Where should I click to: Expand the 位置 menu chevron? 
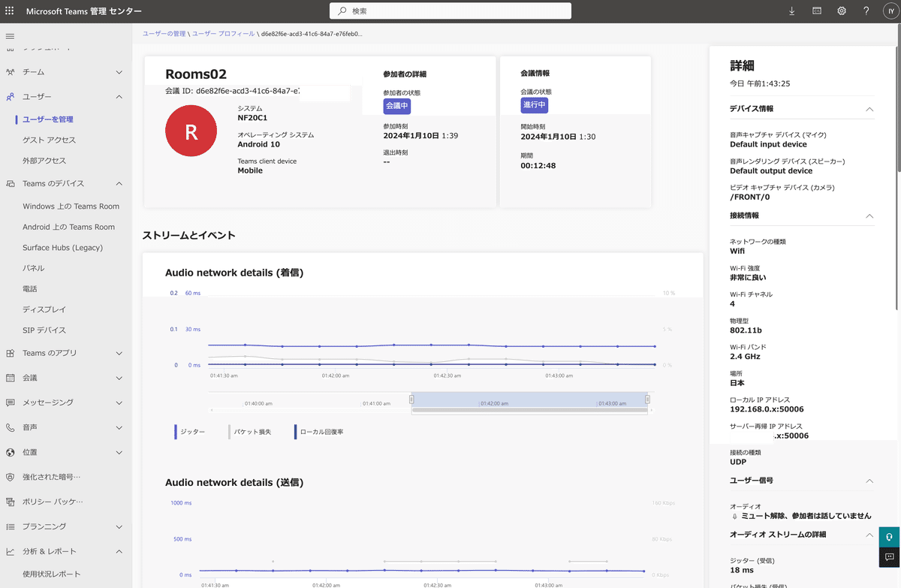(x=119, y=452)
